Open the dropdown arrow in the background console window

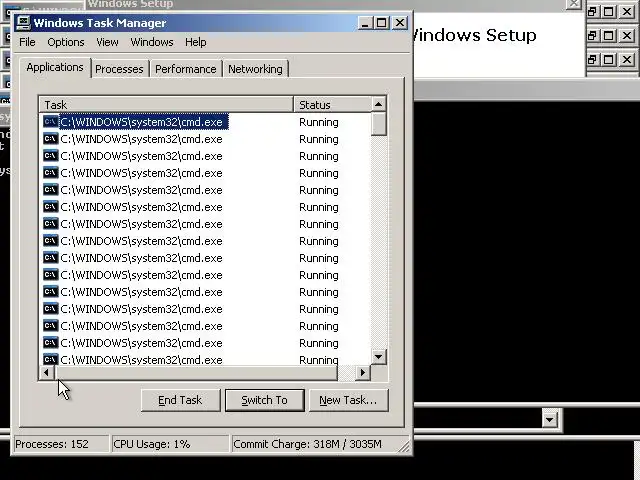click(x=550, y=419)
